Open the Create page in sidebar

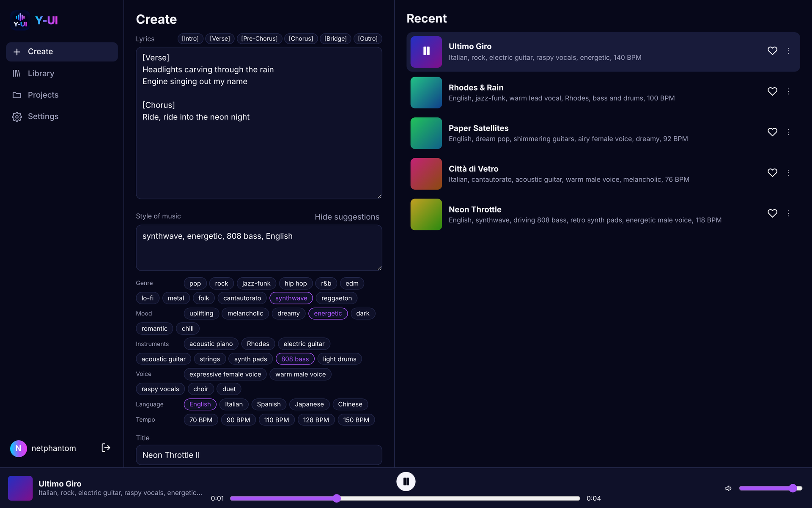pos(62,52)
